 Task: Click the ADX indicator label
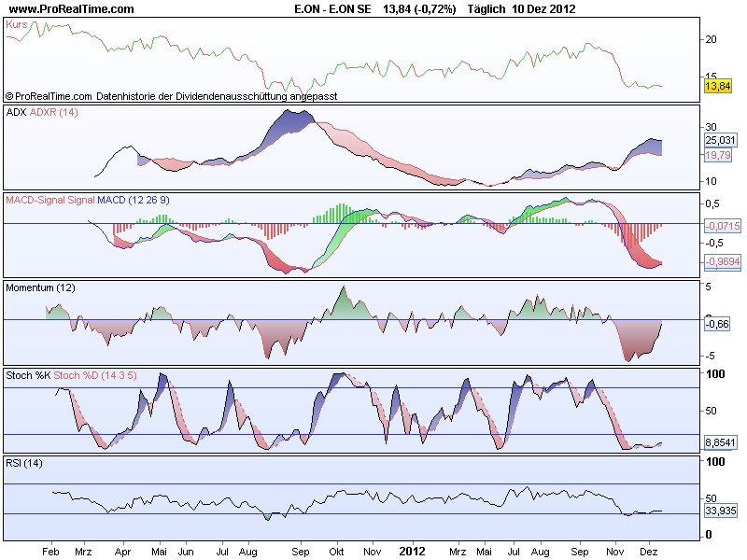16,112
